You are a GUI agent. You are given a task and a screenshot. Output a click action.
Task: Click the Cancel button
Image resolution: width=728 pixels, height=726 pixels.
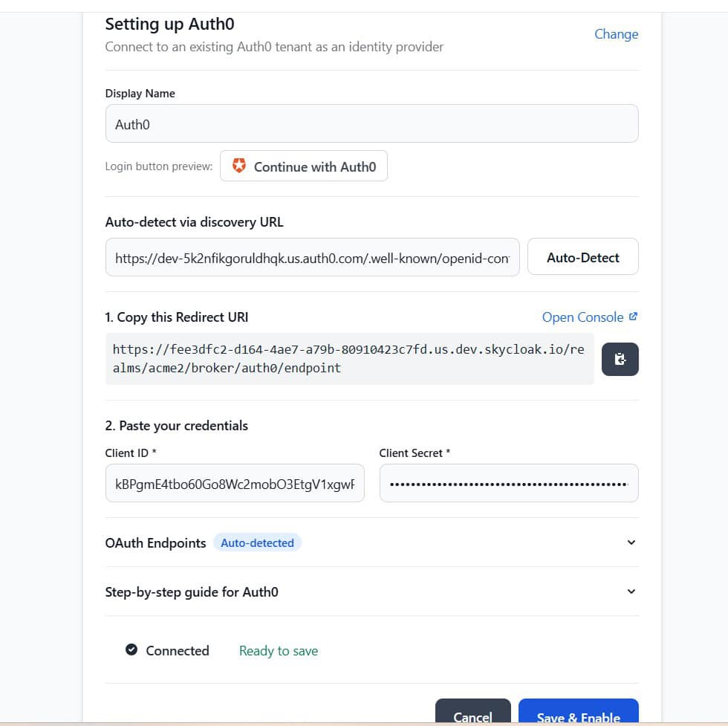tap(472, 716)
